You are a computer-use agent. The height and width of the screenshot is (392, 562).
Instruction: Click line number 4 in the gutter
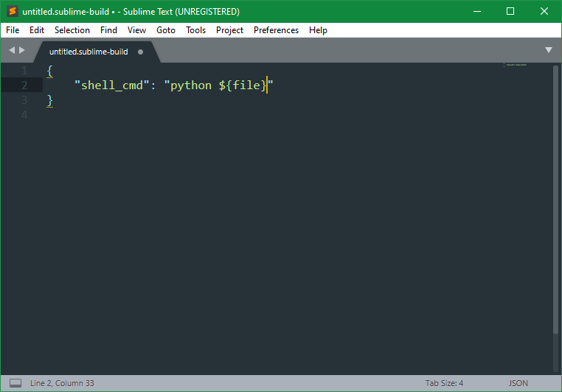[24, 114]
